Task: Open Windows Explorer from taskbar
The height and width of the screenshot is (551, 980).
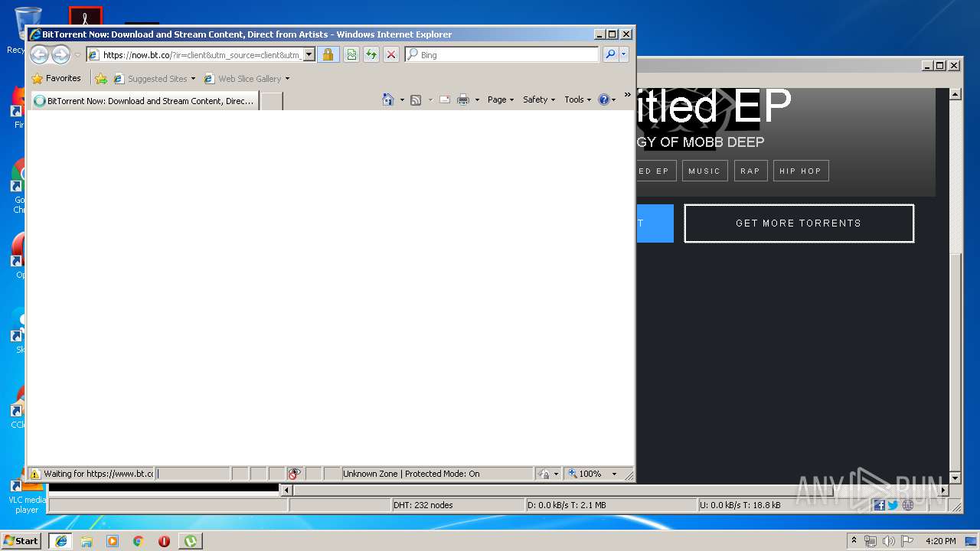Action: pos(87,541)
